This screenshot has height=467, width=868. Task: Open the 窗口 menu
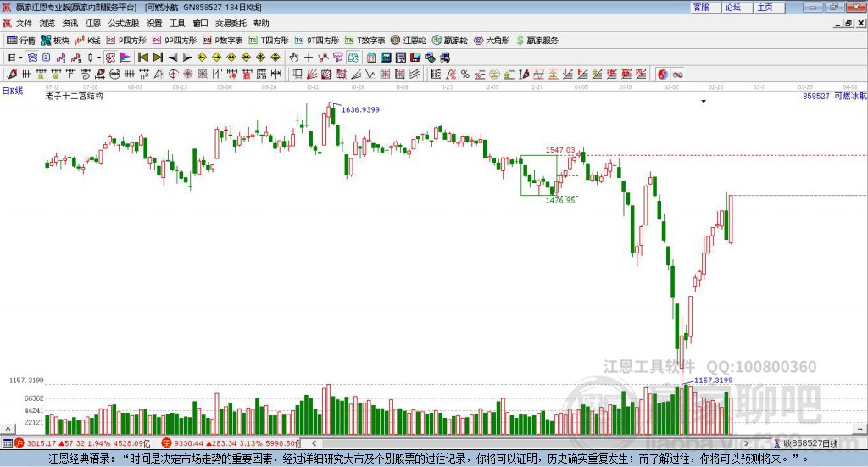pyautogui.click(x=200, y=23)
